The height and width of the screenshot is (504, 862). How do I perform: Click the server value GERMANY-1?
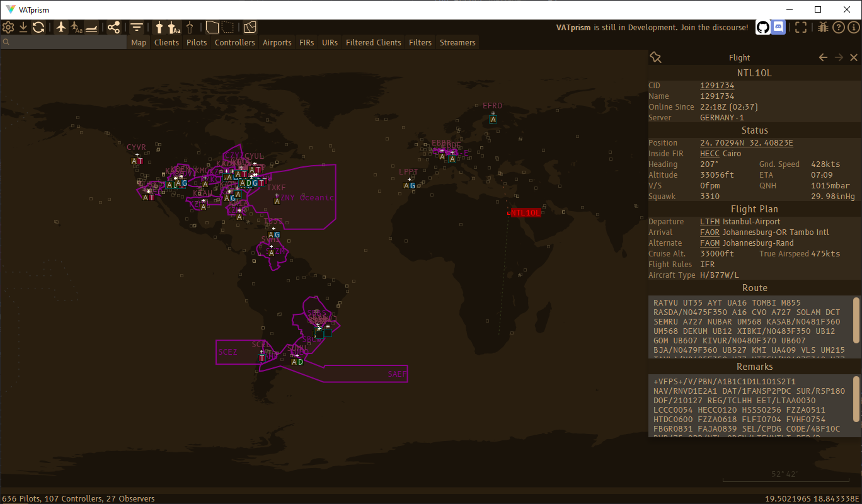pyautogui.click(x=722, y=118)
